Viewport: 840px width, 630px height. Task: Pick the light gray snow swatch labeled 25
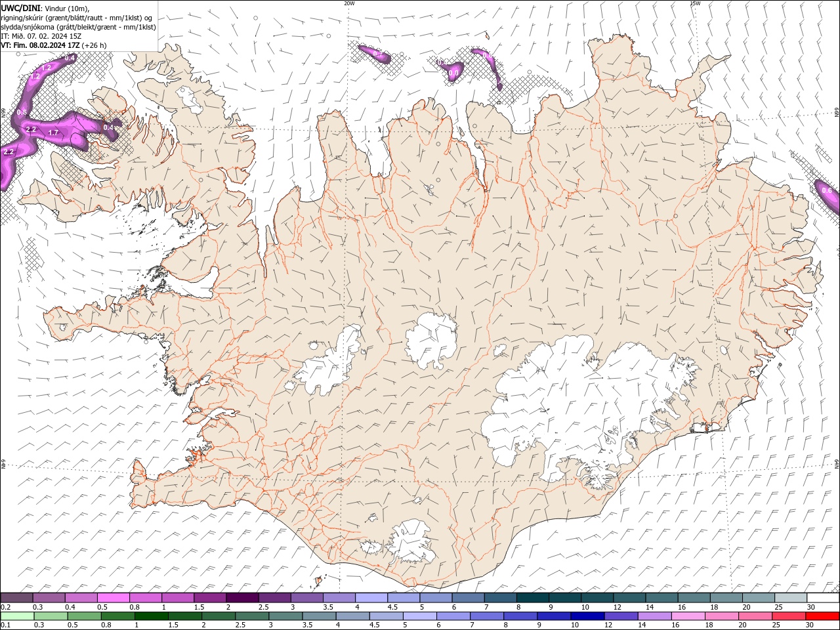(x=791, y=598)
